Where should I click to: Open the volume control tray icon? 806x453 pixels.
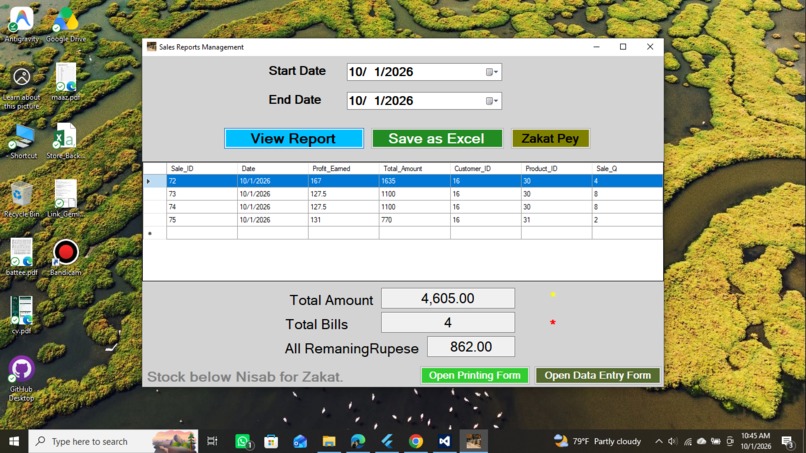coord(672,441)
